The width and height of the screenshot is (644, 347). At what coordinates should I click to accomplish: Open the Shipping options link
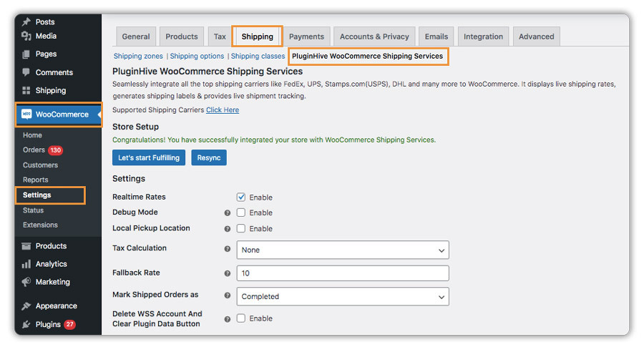197,57
